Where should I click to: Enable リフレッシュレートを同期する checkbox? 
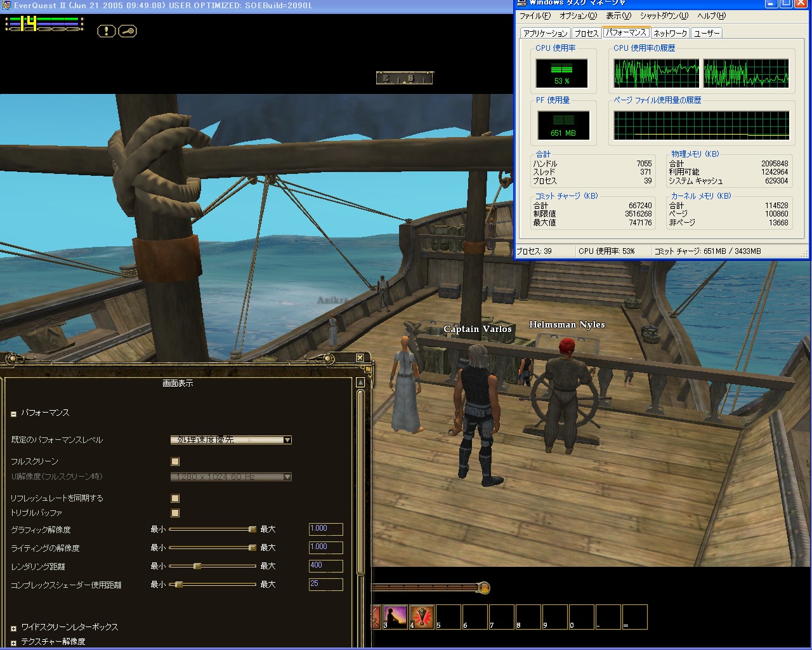(x=175, y=498)
